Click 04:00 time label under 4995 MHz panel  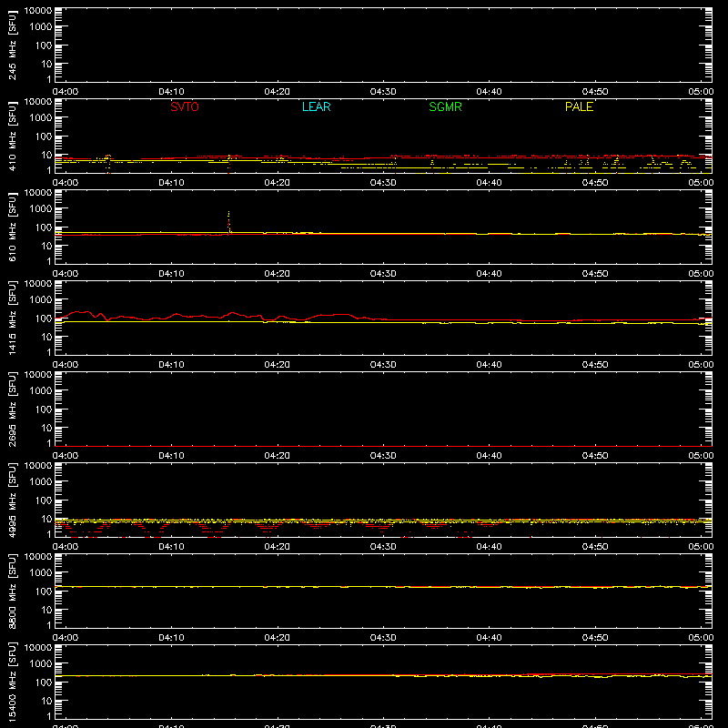(x=66, y=547)
